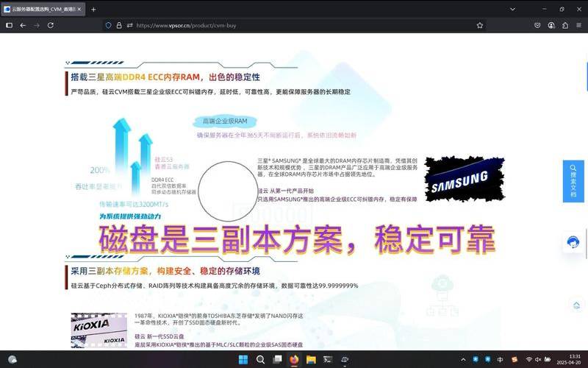Click the vpsor.cn address bar
Image resolution: width=588 pixels, height=368 pixels.
(x=294, y=25)
